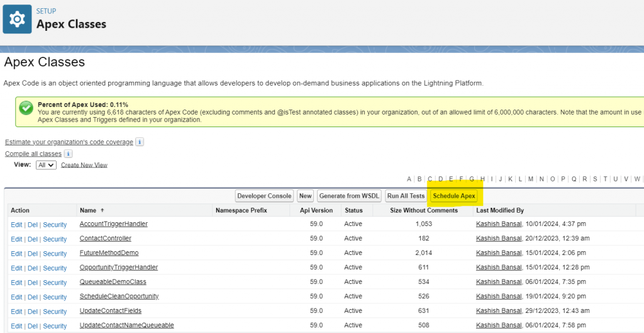Viewport: 644px width, 333px height.
Task: Open the Developer Console
Action: (265, 196)
